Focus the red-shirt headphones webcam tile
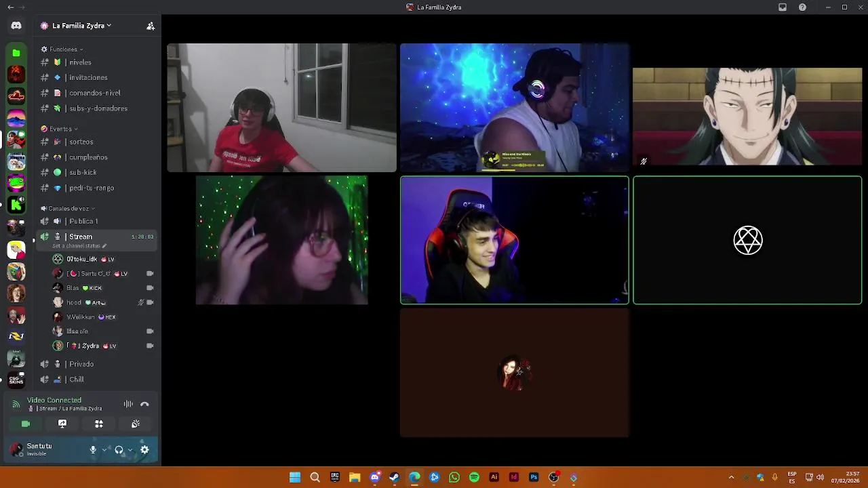 281,108
